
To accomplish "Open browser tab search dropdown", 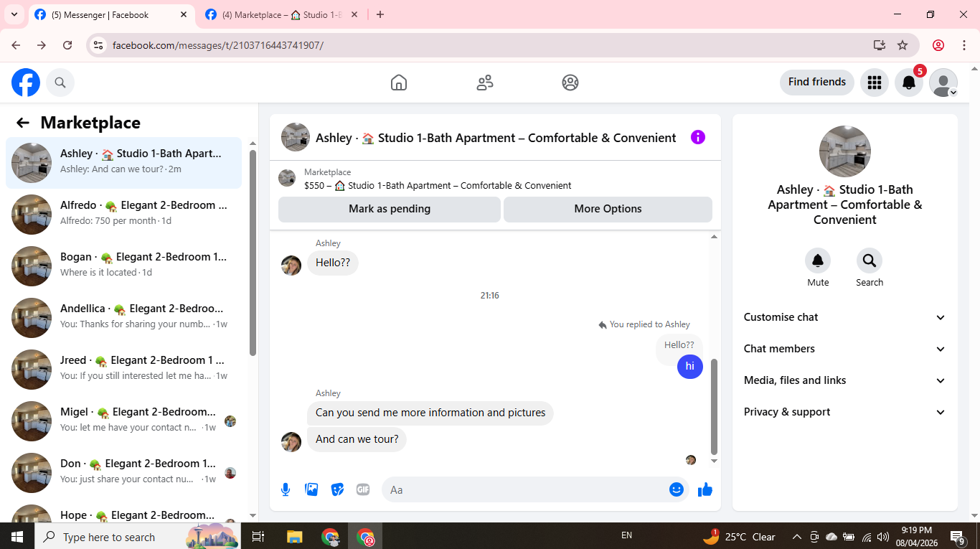I will [x=14, y=14].
